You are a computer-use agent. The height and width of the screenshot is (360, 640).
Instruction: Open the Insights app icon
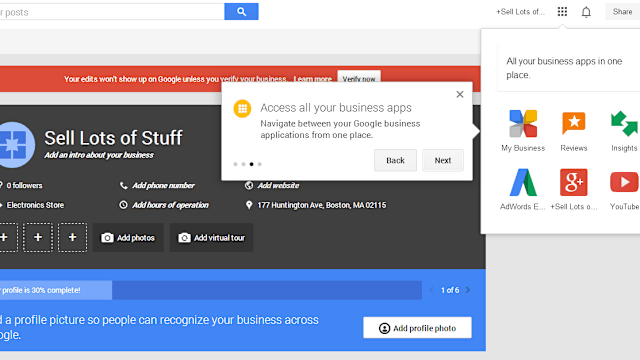point(624,123)
